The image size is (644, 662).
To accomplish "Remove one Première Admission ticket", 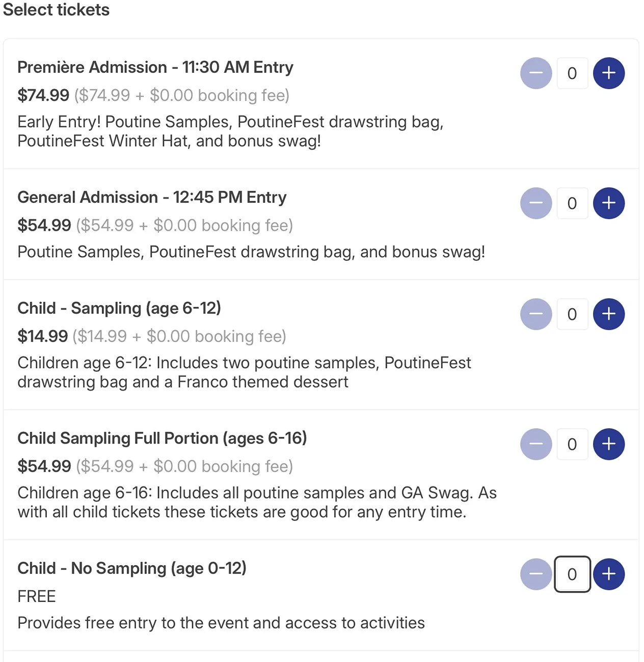I will [536, 73].
